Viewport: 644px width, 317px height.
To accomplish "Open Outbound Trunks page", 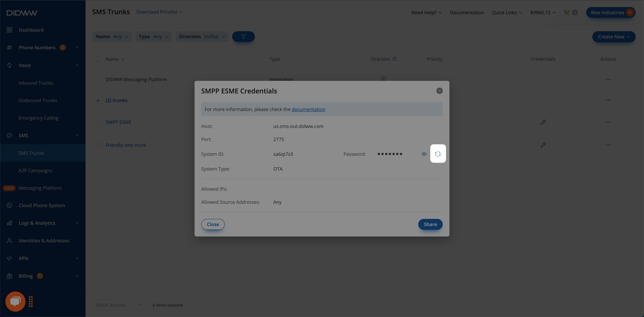I will [38, 100].
